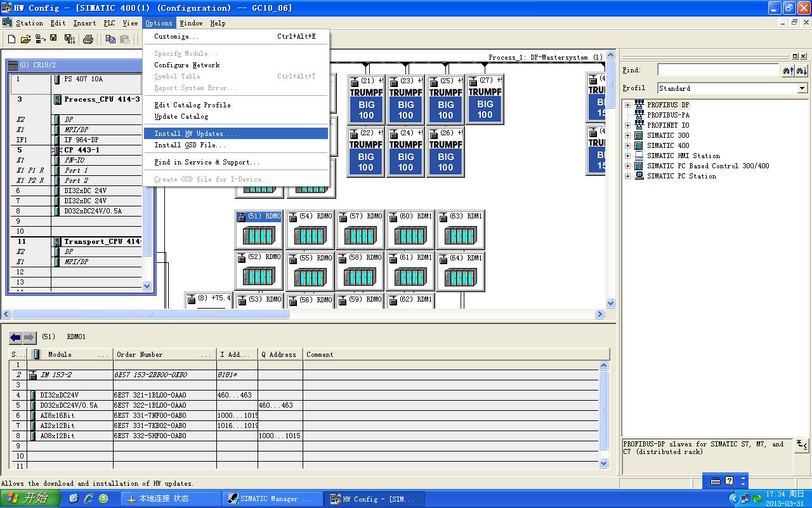812x508 pixels.
Task: Click the Save and Compile toolbar icon
Action: [69, 39]
